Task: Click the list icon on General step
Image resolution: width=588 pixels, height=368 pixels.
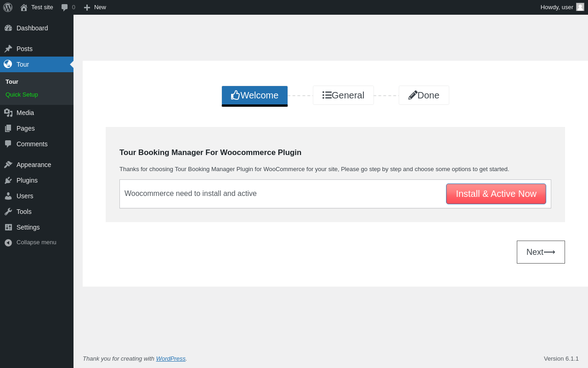Action: (x=327, y=95)
